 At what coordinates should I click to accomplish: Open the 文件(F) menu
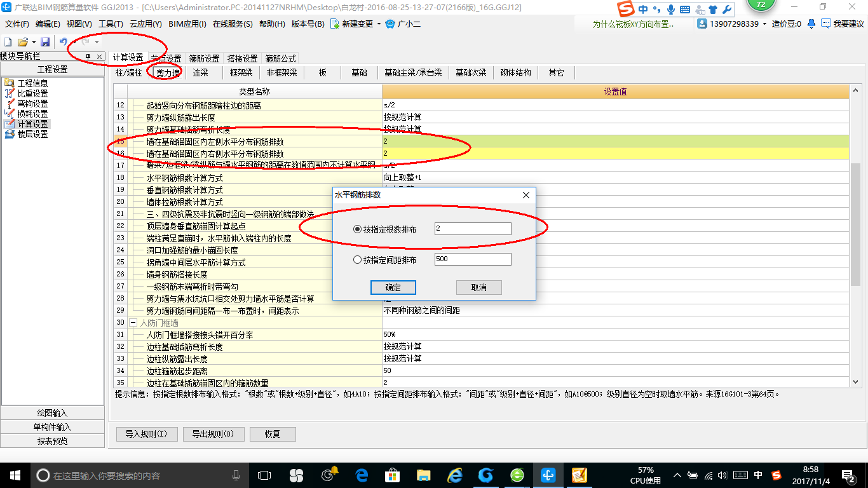(17, 24)
